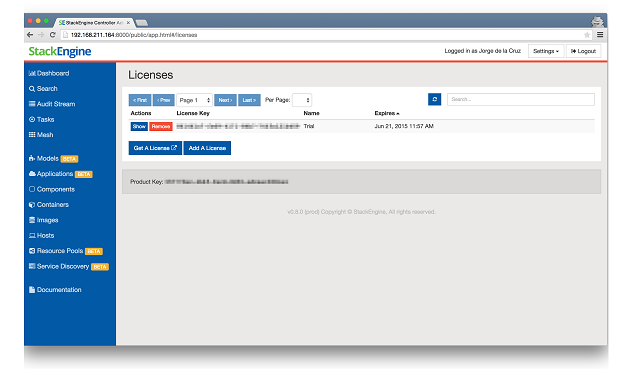
Task: Open the Settings dropdown
Action: point(546,51)
